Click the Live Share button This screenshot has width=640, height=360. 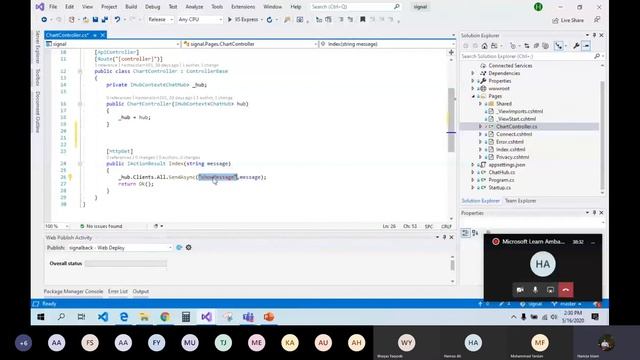click(568, 20)
